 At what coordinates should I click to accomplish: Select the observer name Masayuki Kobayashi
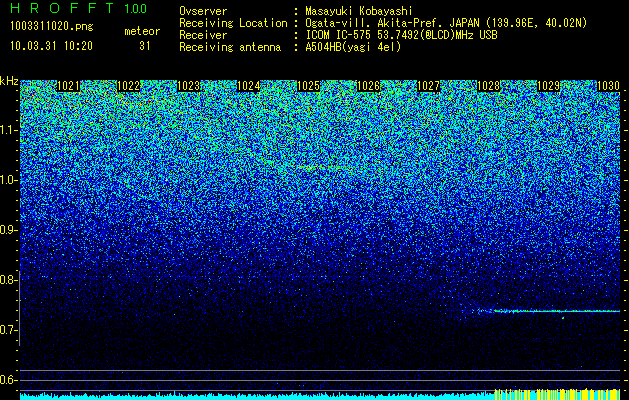(359, 11)
